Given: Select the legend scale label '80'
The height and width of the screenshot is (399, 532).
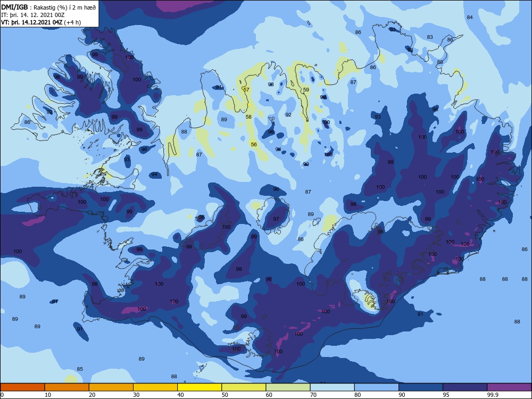Looking at the screenshot, I should (x=358, y=395).
